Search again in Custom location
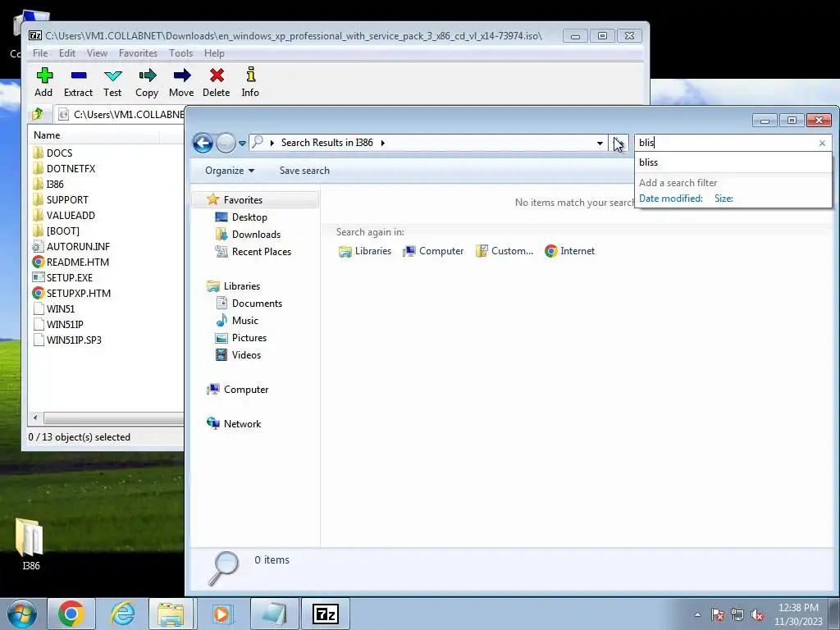The width and height of the screenshot is (840, 630). [x=504, y=251]
